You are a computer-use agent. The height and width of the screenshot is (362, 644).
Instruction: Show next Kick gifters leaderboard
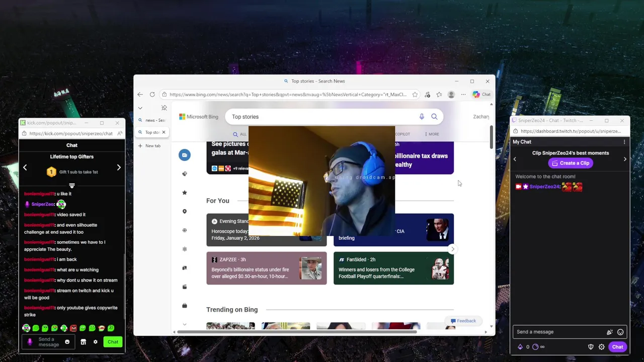[x=119, y=167]
